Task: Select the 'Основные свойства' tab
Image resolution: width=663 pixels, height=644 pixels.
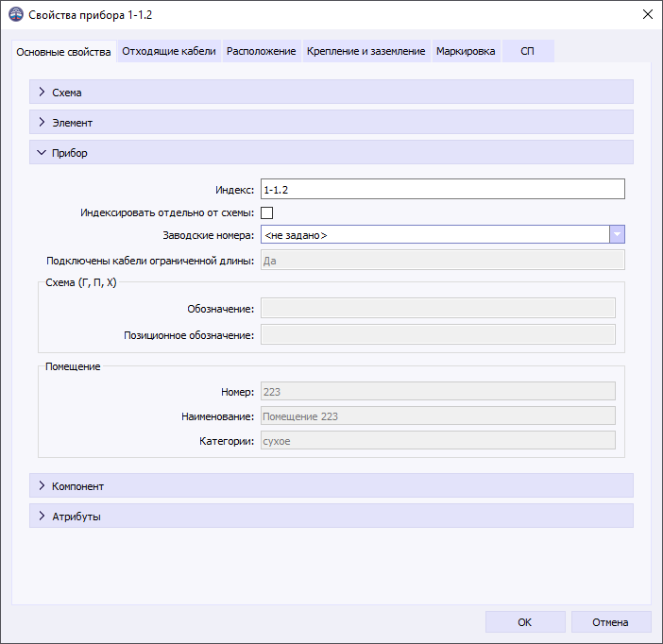Action: point(63,51)
